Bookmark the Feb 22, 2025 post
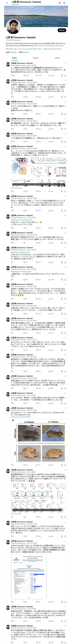This screenshot has height=644, width=72. (62, 114)
